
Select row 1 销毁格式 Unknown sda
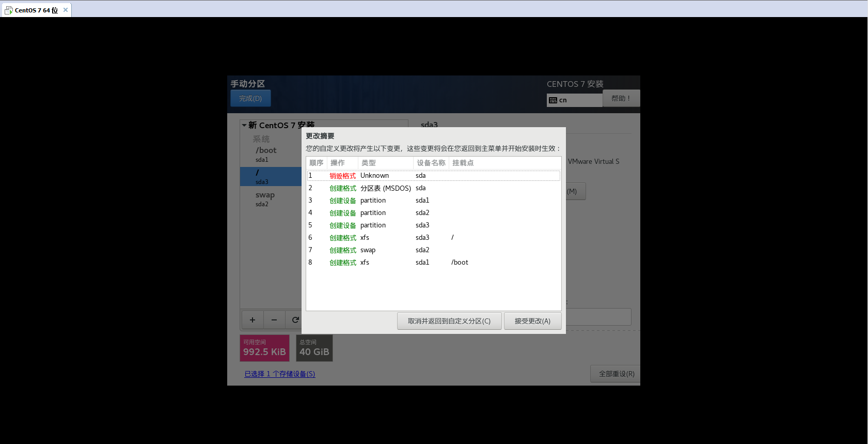tap(434, 176)
